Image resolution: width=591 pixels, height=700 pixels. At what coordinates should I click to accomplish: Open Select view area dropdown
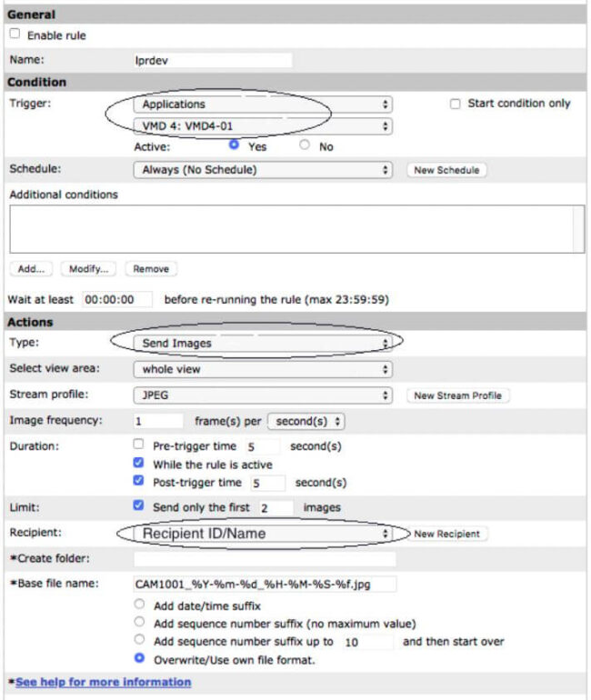point(263,369)
